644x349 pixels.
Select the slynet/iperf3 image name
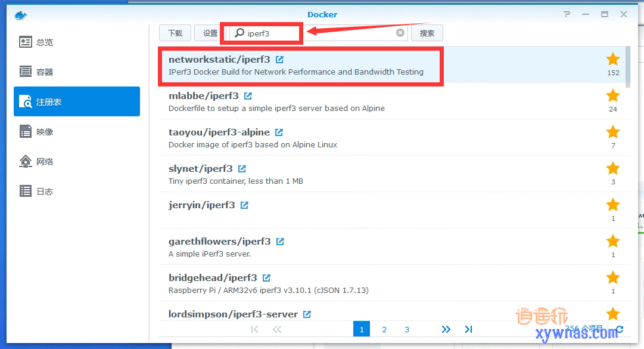point(200,169)
